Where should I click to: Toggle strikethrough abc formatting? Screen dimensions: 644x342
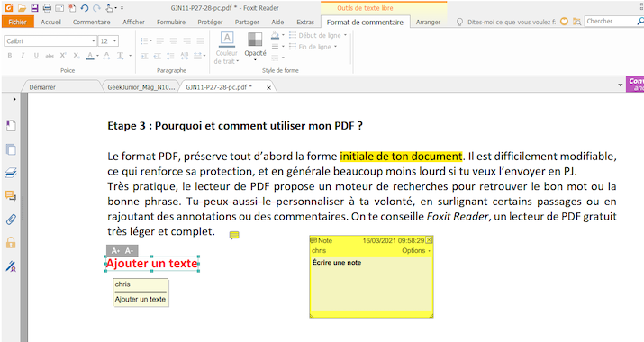click(50, 56)
